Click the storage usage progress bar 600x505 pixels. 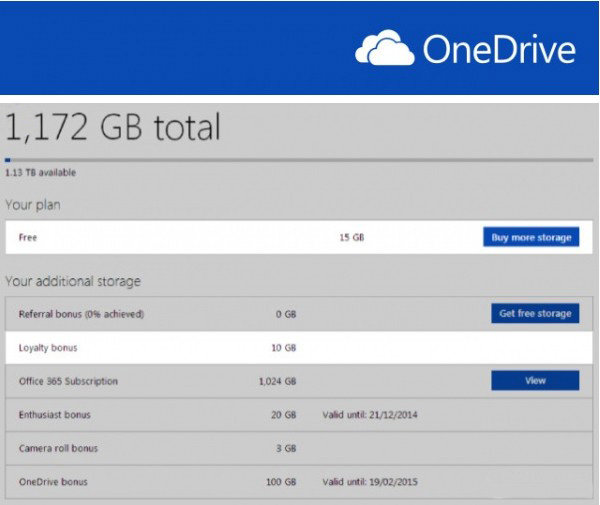[x=299, y=160]
